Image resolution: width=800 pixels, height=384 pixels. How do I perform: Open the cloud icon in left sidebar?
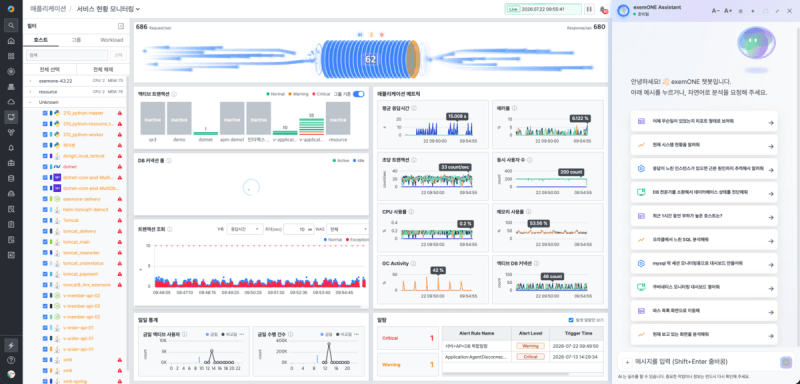(11, 102)
